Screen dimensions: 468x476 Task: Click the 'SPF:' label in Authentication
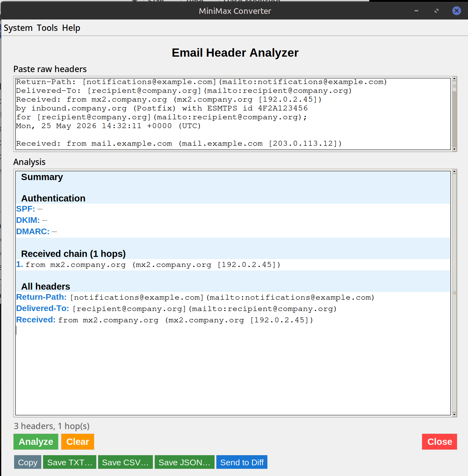[x=25, y=209]
